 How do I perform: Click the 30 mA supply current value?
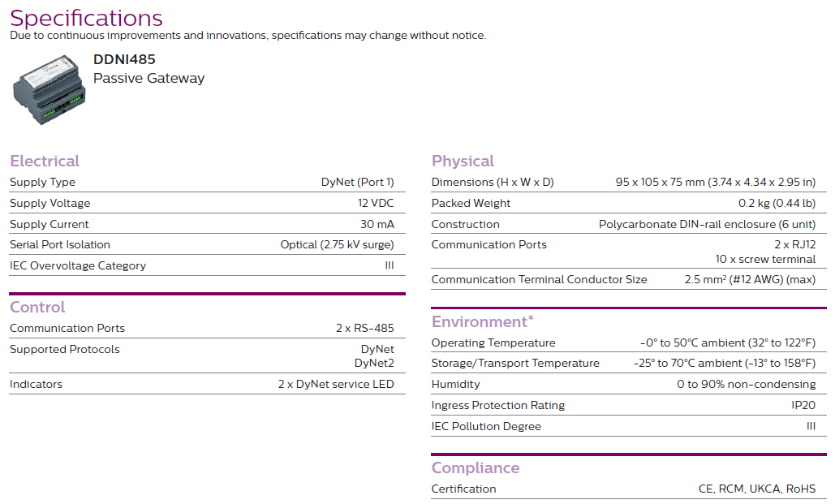click(377, 224)
